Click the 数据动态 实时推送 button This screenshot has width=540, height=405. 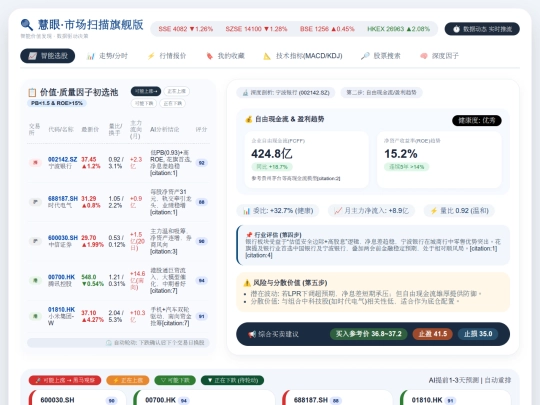point(482,29)
